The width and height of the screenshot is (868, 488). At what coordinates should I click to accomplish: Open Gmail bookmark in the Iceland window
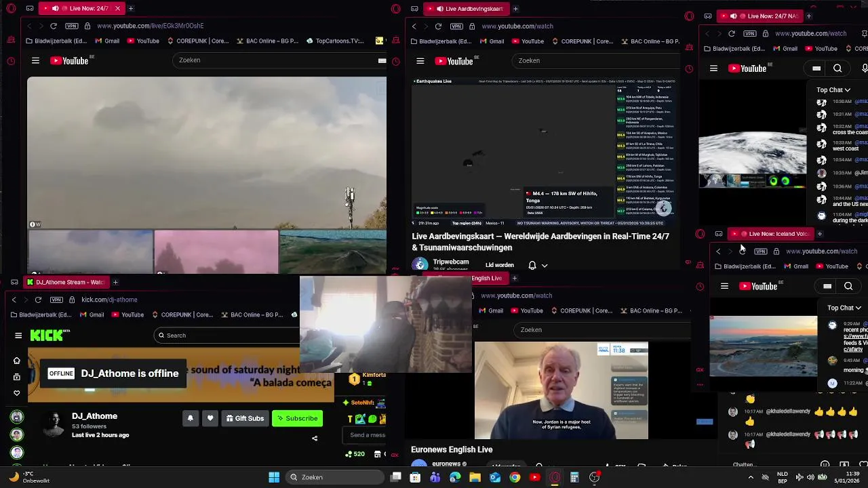(x=795, y=266)
